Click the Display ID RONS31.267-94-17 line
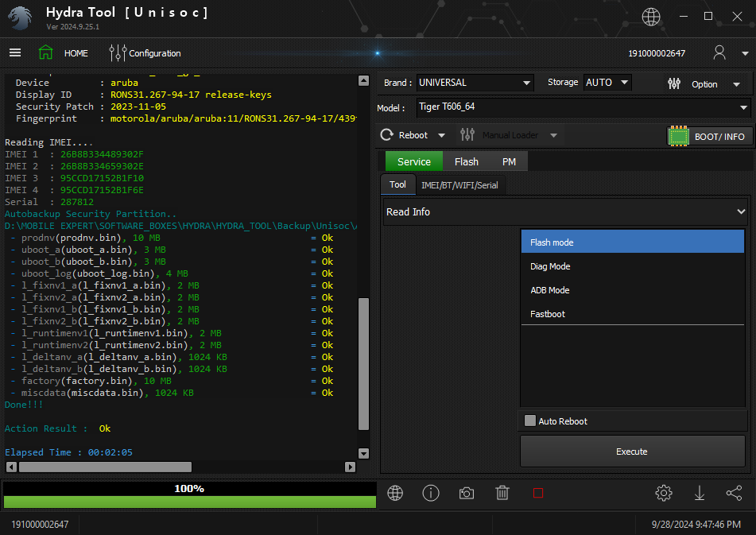756x535 pixels. pyautogui.click(x=144, y=95)
